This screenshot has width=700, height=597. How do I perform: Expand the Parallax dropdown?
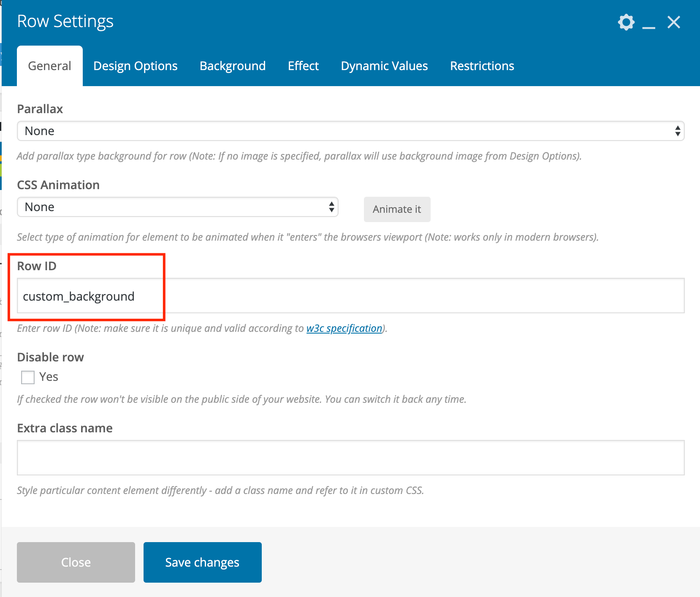click(x=350, y=131)
